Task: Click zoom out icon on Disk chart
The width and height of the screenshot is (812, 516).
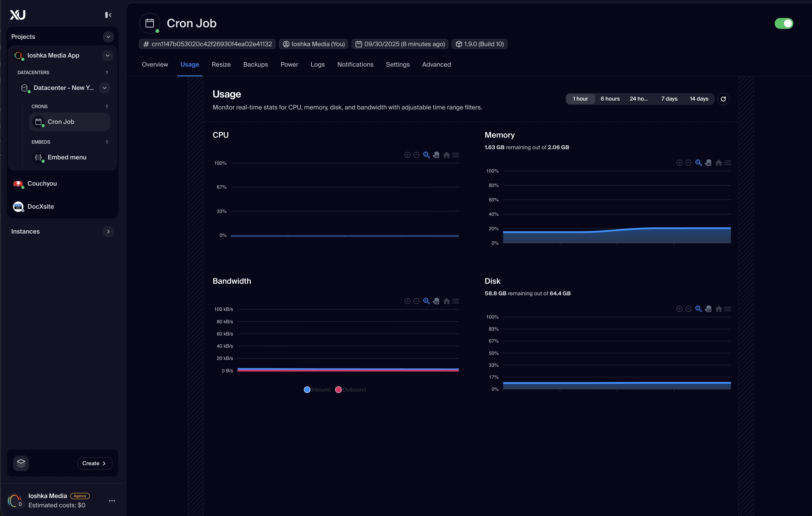Action: pos(689,309)
